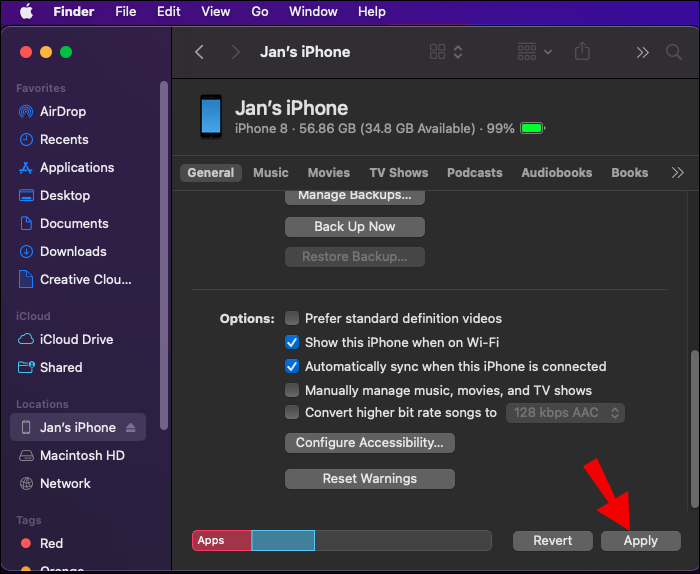Open the Window menu

point(313,12)
